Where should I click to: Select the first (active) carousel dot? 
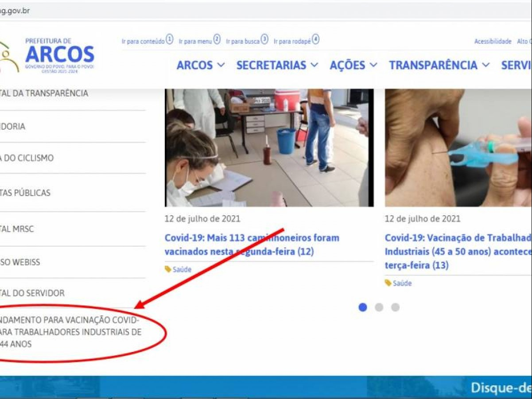click(x=363, y=307)
